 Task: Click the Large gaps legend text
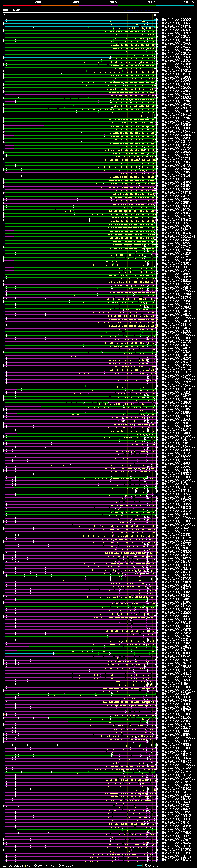13,865
